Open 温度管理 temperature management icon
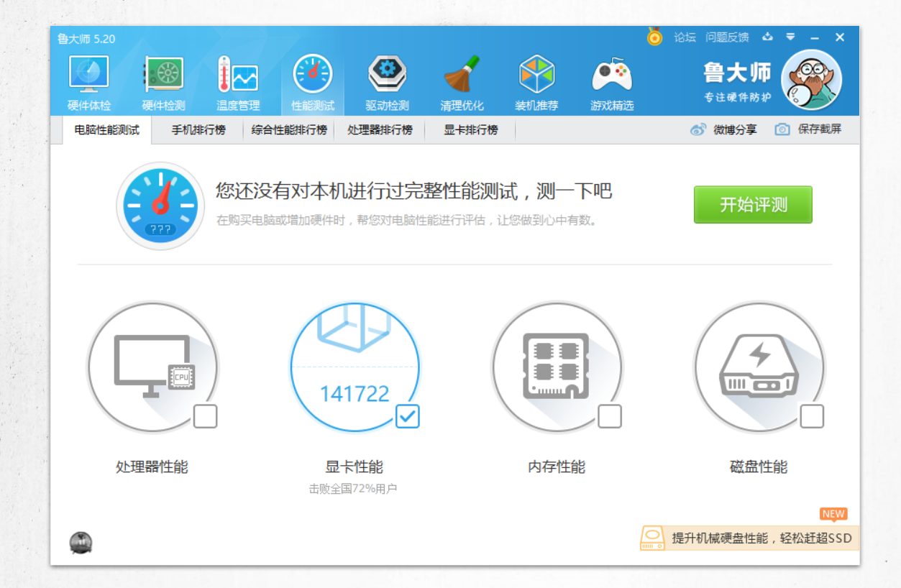The width and height of the screenshot is (901, 588). (x=238, y=75)
